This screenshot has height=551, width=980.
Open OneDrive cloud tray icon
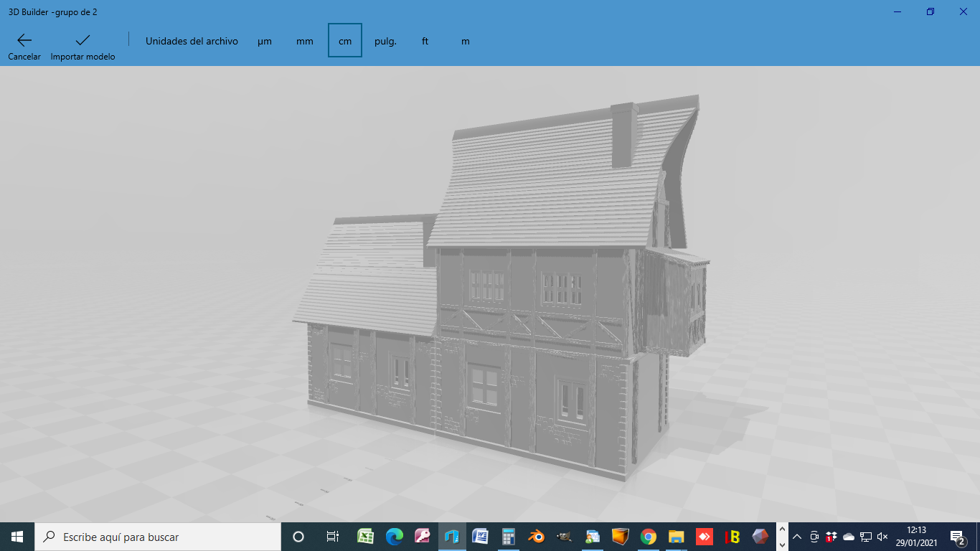pyautogui.click(x=849, y=537)
